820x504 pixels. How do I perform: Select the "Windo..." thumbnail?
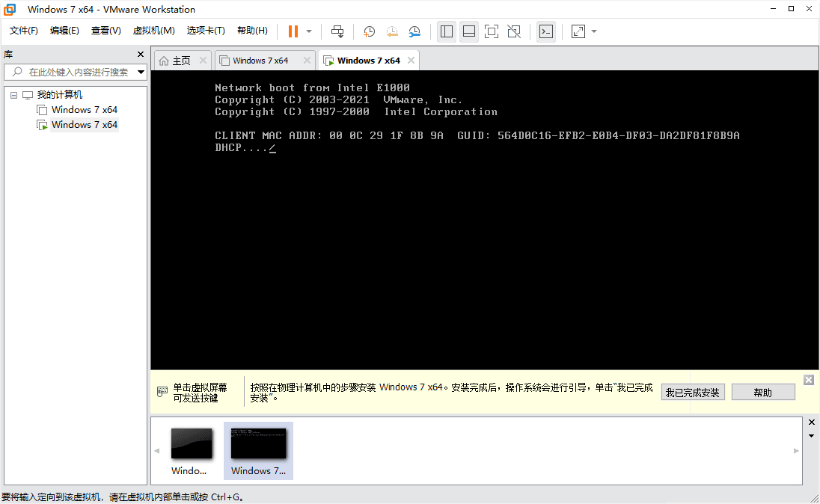pyautogui.click(x=191, y=451)
